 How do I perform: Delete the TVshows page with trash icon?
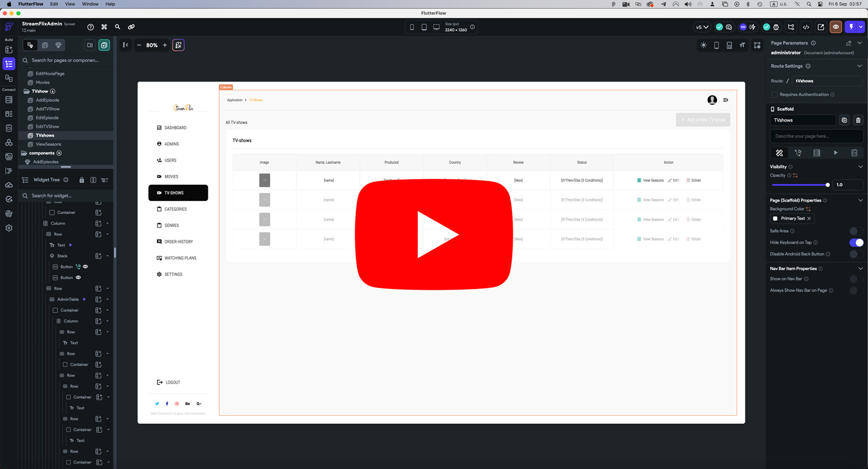click(858, 120)
